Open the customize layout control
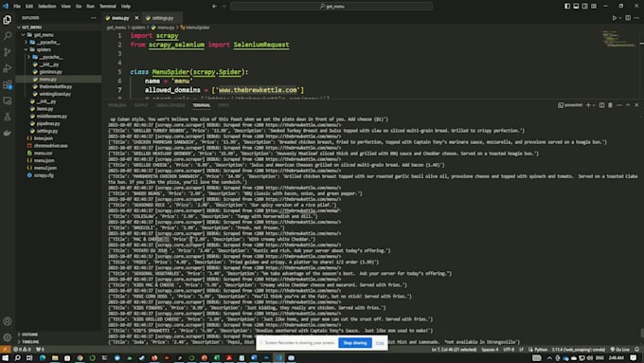644x363 pixels. pos(594,7)
